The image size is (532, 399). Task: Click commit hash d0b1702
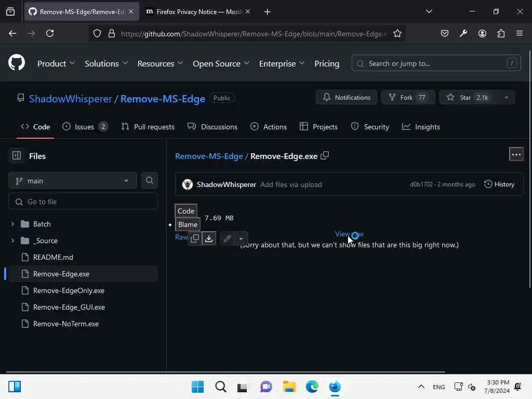pyautogui.click(x=421, y=184)
